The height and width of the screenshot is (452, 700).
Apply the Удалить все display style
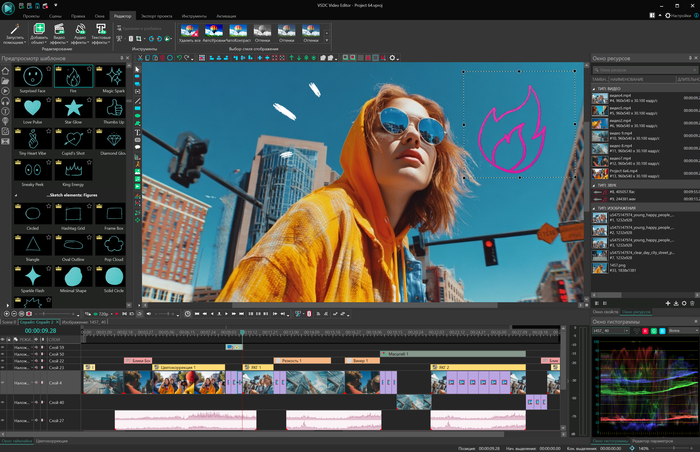click(190, 33)
